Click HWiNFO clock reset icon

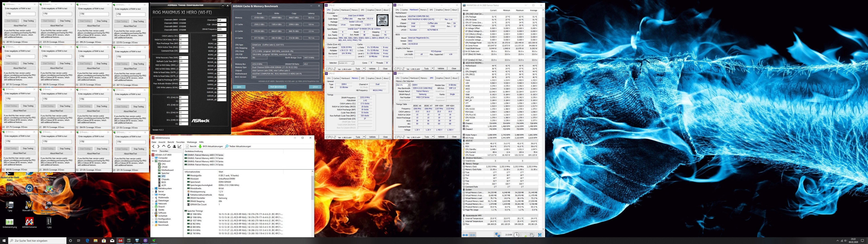(x=516, y=235)
